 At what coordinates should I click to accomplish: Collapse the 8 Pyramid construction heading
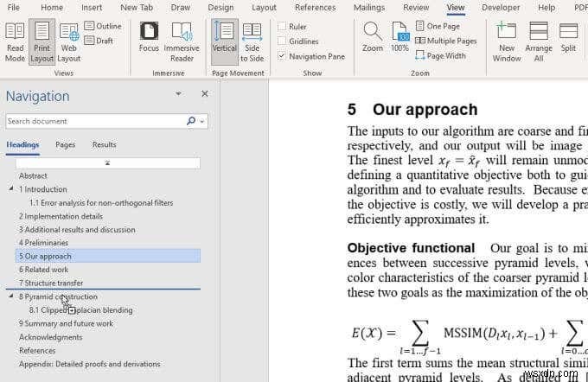pos(11,296)
